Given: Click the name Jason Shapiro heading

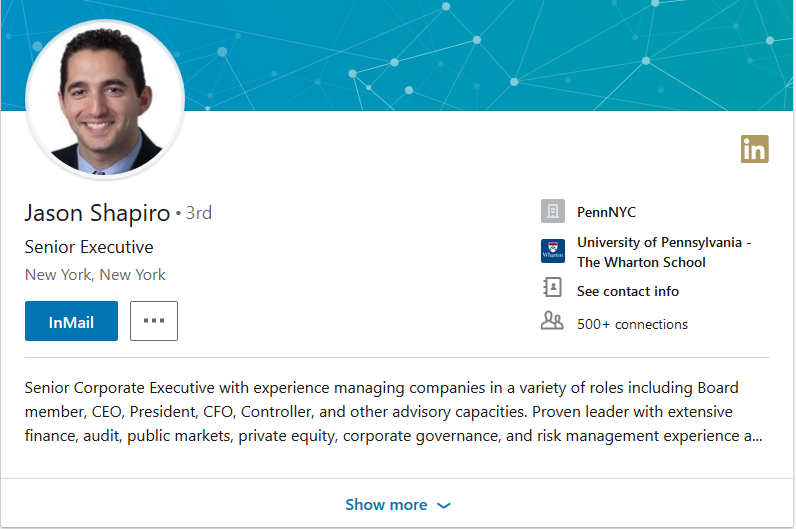Looking at the screenshot, I should click(x=97, y=213).
